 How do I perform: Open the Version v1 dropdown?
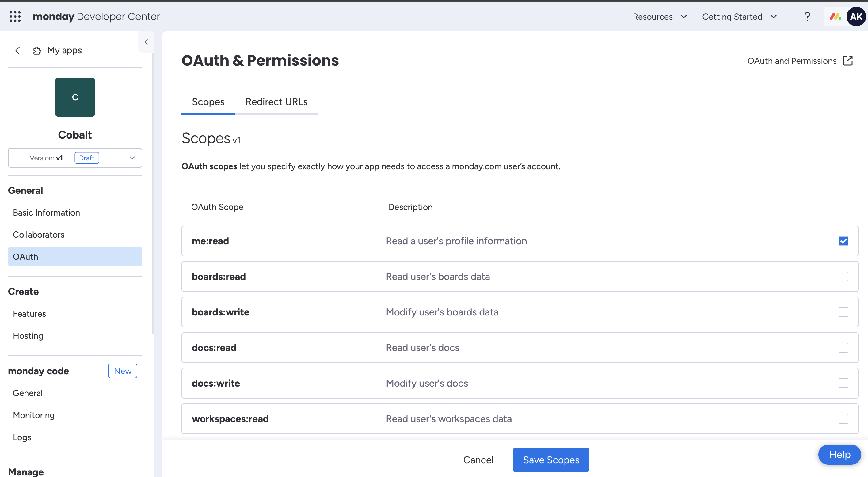pyautogui.click(x=132, y=158)
